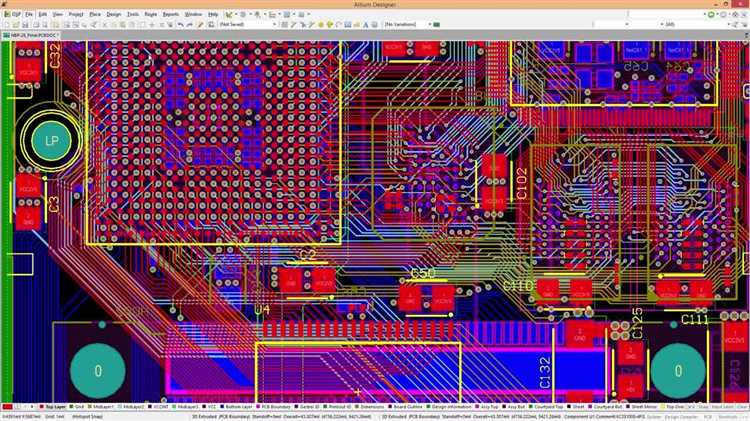
Task: Switch to the Sheet Mirror layer tab
Action: pyautogui.click(x=642, y=407)
